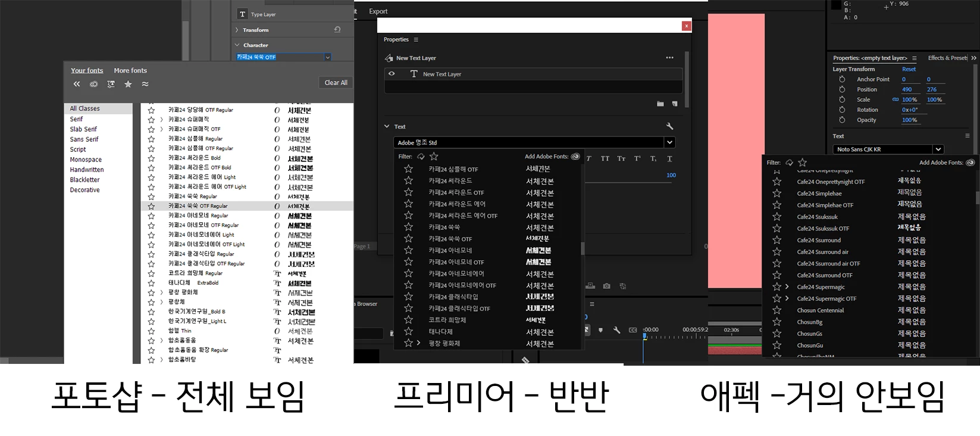Image resolution: width=980 pixels, height=436 pixels.
Task: Open the Export tab in Premiere
Action: click(378, 11)
